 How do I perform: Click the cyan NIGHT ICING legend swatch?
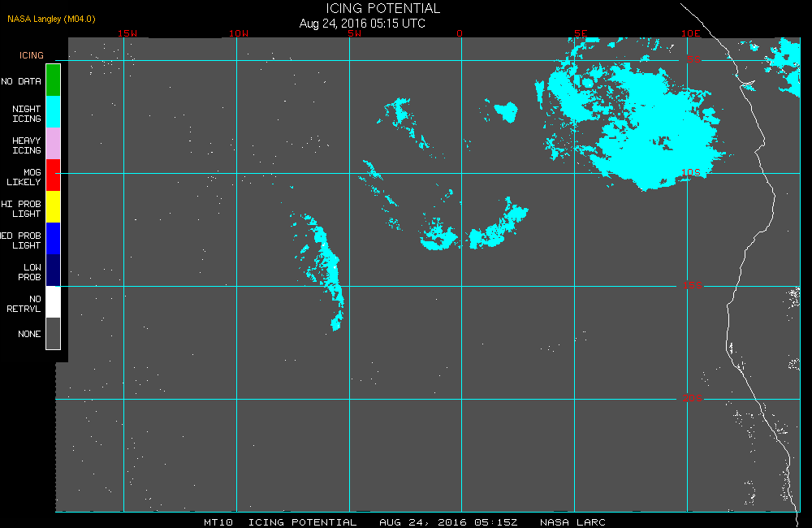point(54,112)
